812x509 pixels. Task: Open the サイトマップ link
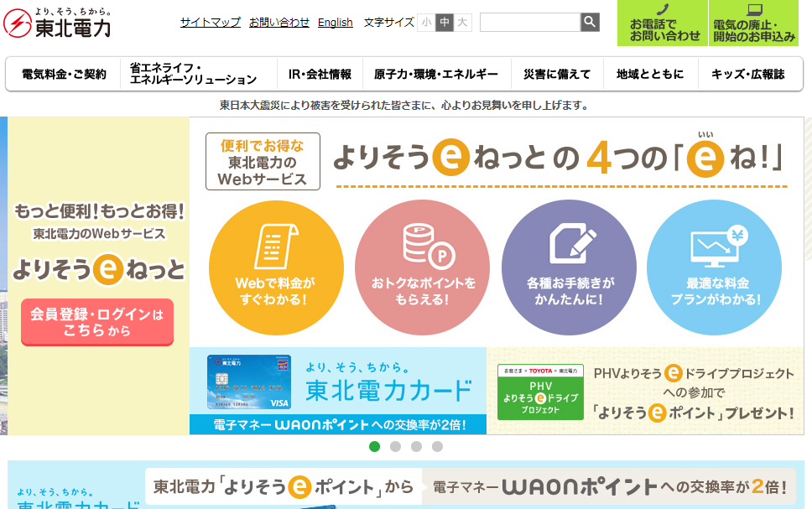[211, 23]
